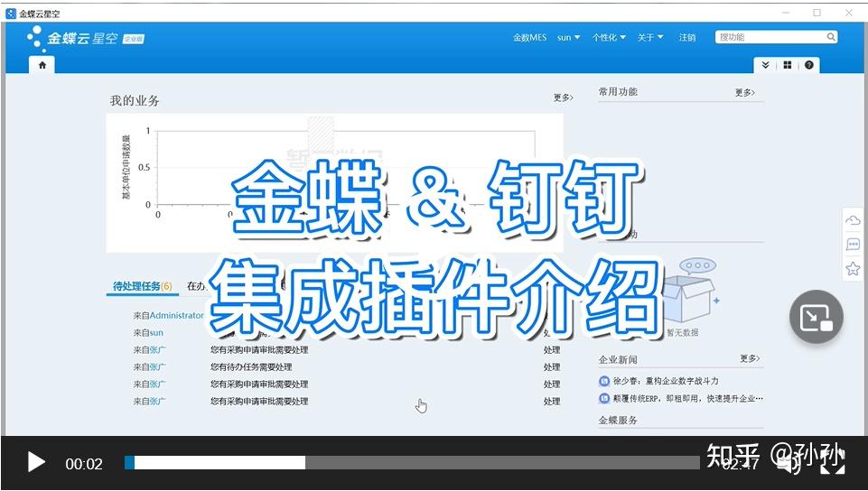
Task: Open 更多 next to 常用功能
Action: point(744,92)
